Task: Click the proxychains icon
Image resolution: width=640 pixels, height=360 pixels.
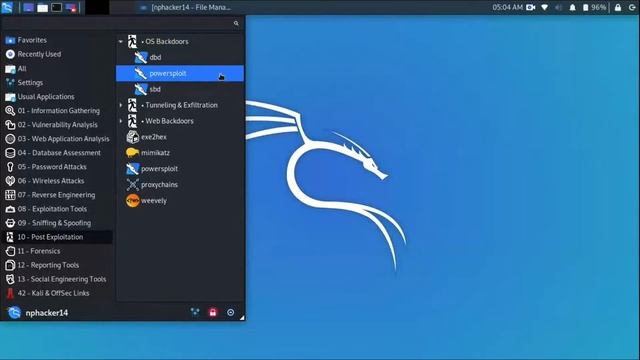Action: point(132,184)
